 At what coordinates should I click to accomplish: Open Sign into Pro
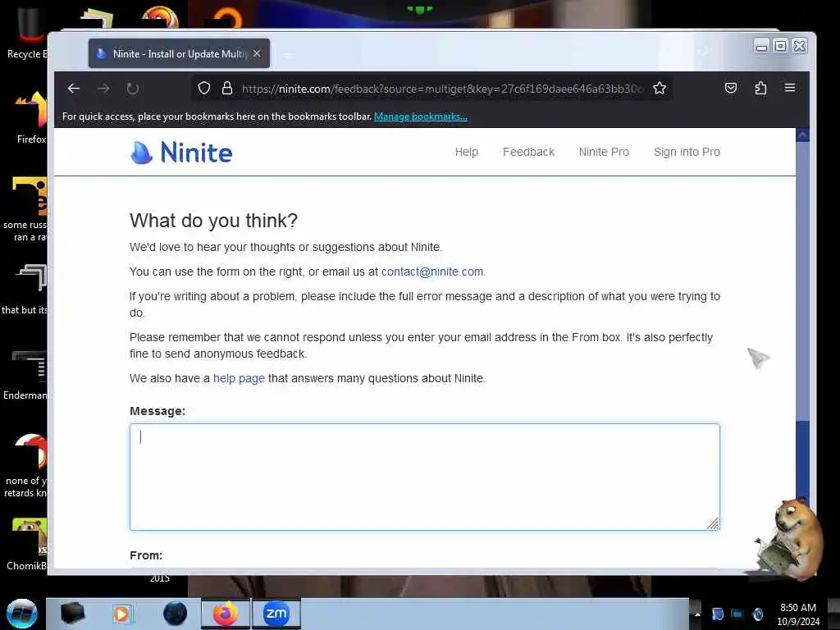tap(687, 152)
